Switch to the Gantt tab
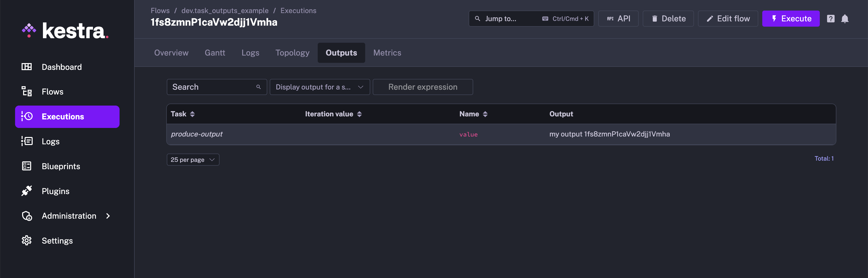This screenshot has height=278, width=868. (x=215, y=53)
